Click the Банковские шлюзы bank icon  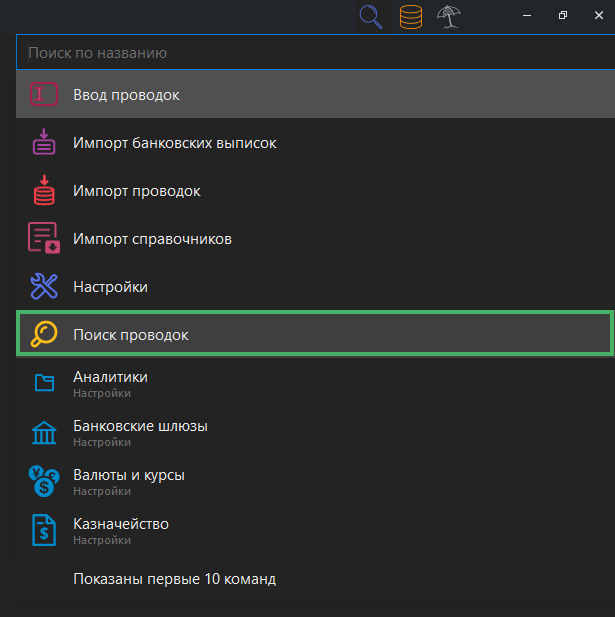point(43,432)
